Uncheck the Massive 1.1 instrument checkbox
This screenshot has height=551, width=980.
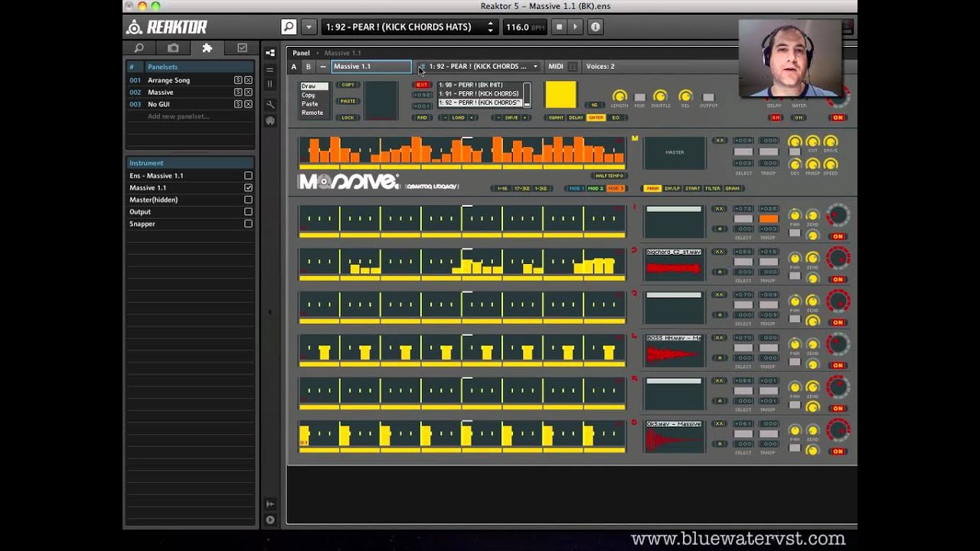pos(248,187)
